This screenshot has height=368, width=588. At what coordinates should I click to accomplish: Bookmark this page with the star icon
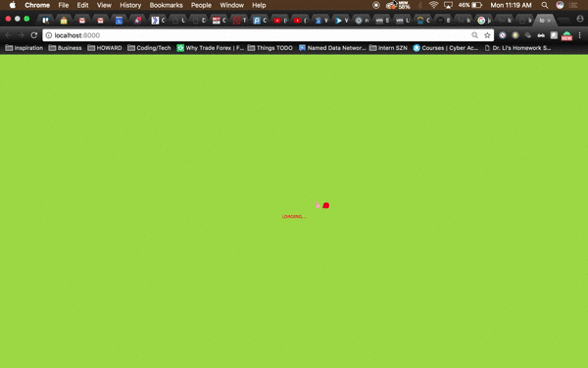[487, 35]
